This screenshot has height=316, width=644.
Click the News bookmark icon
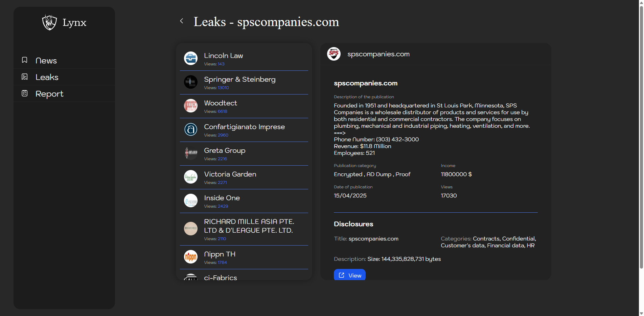(x=25, y=60)
